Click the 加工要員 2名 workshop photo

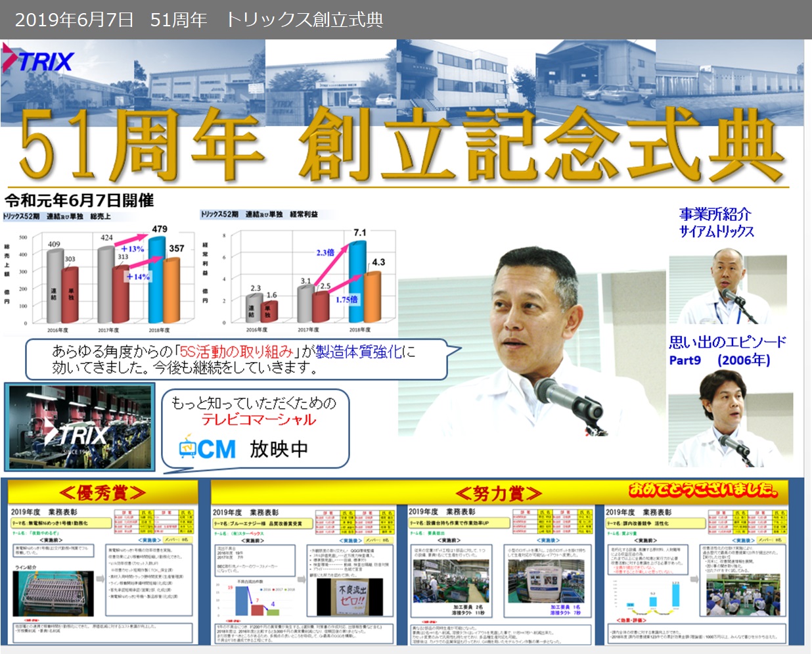click(x=451, y=582)
